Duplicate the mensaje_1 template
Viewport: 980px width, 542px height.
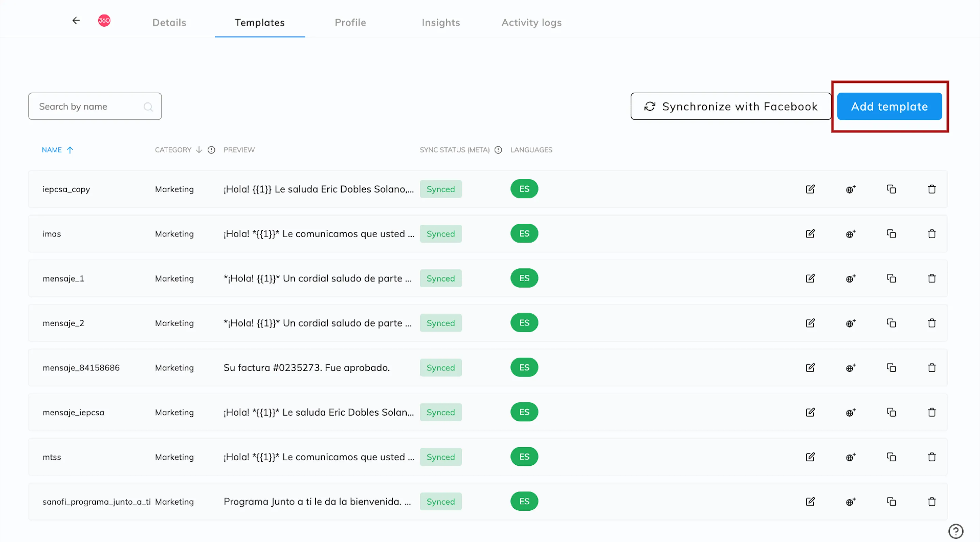point(892,278)
